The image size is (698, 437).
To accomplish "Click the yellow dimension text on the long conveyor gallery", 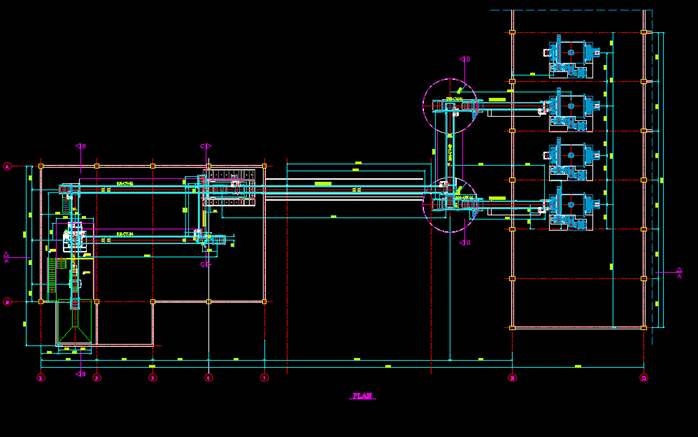I will [x=323, y=184].
